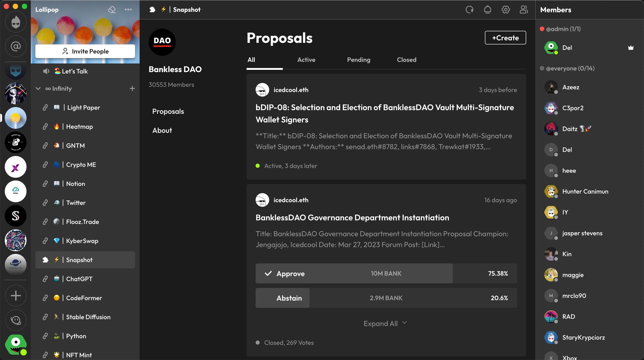Image resolution: width=644 pixels, height=360 pixels.
Task: Open the Flooz.Trade channel
Action: click(85, 222)
